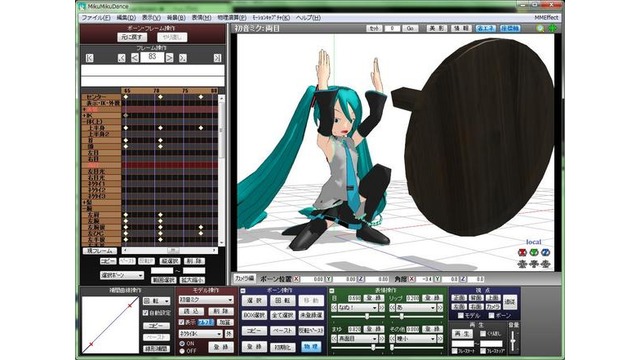
Task: Open the ヘルプ(H) menu
Action: pos(308,18)
